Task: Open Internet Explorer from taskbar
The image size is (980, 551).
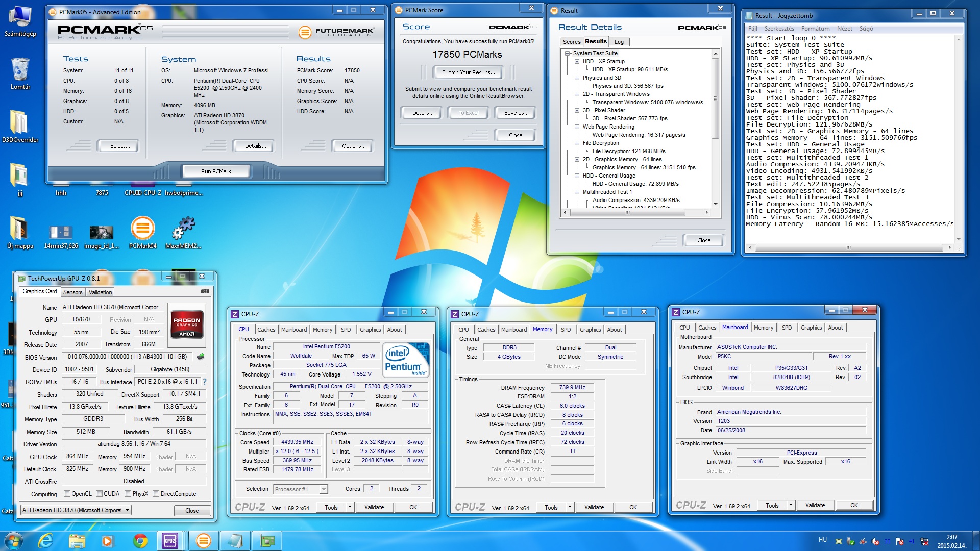Action: [46, 541]
